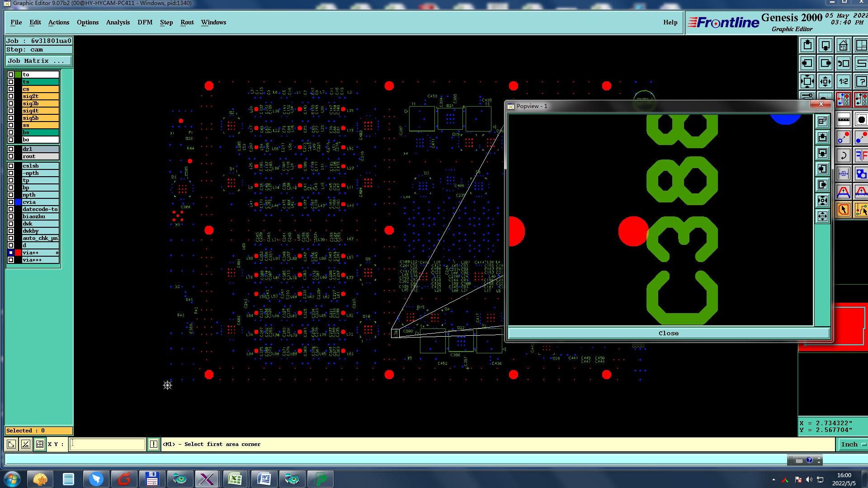This screenshot has width=868, height=488.
Task: Toggle checkbox for cvia layer
Action: pos(11,202)
